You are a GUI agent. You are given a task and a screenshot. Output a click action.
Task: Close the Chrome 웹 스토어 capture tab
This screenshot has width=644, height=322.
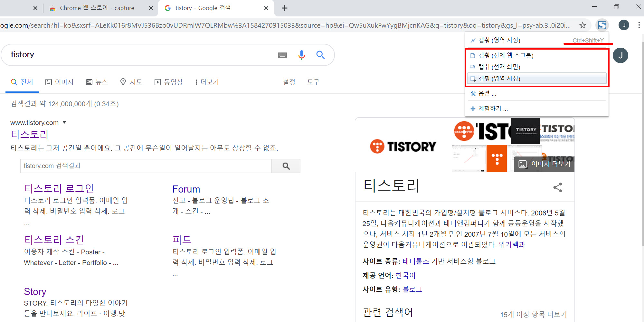click(151, 8)
